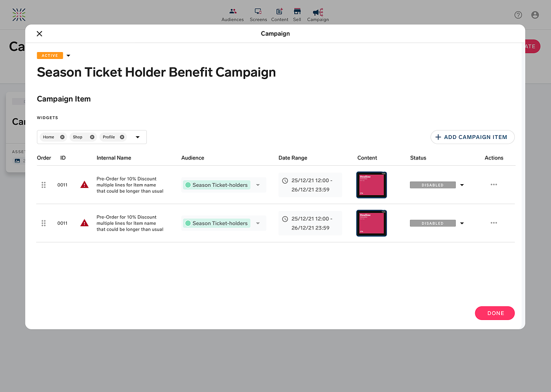Remove the Home widget chip

point(62,137)
